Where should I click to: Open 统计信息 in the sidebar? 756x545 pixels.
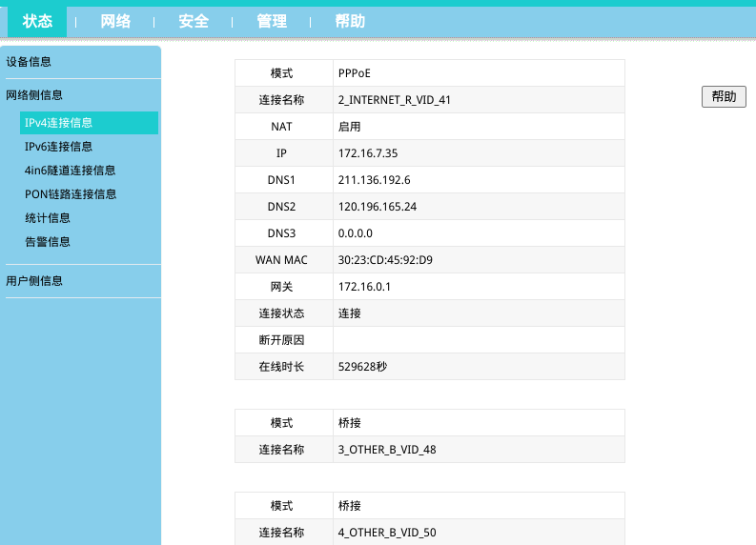(48, 218)
